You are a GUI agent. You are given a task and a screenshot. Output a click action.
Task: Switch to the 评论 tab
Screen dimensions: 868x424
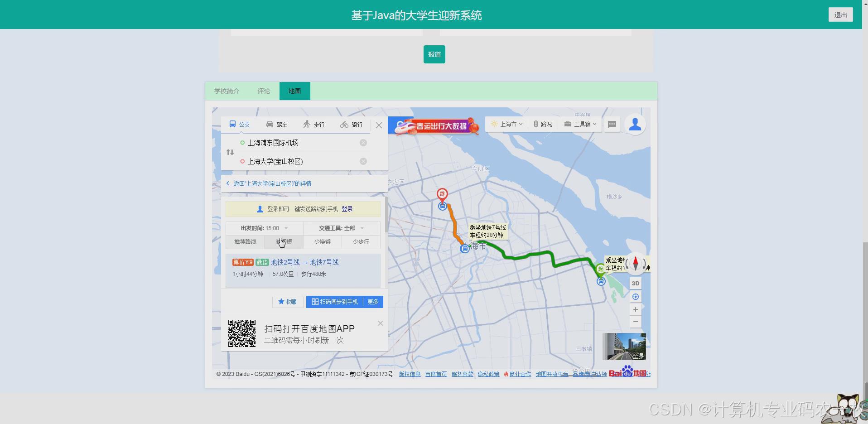click(x=264, y=91)
